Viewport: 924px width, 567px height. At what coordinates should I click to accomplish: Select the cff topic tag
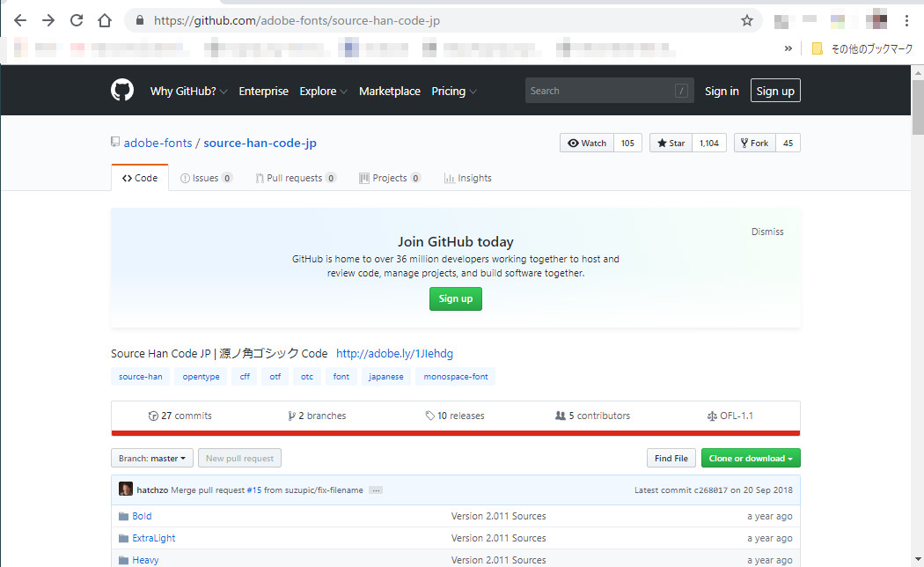tap(245, 377)
